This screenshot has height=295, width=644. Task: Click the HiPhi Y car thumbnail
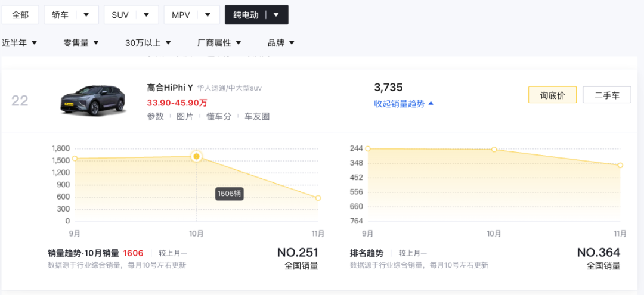(93, 100)
